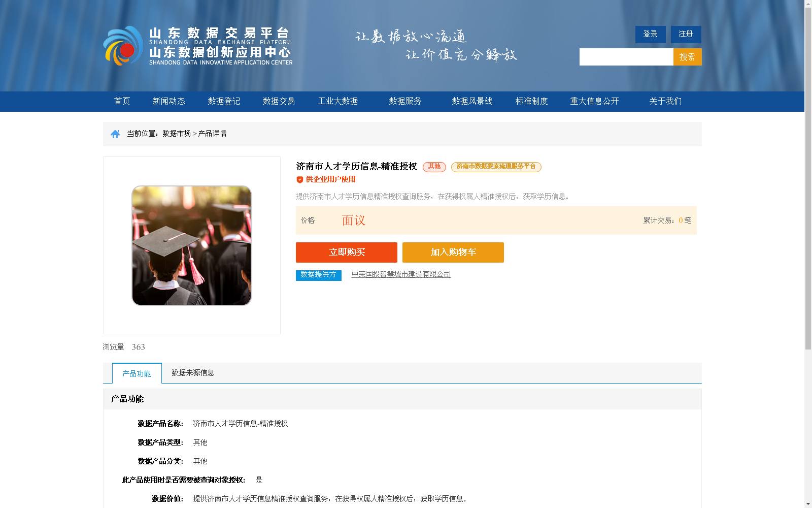Click the orange shield icon beside 供企业用户使用
The height and width of the screenshot is (508, 812).
(300, 179)
